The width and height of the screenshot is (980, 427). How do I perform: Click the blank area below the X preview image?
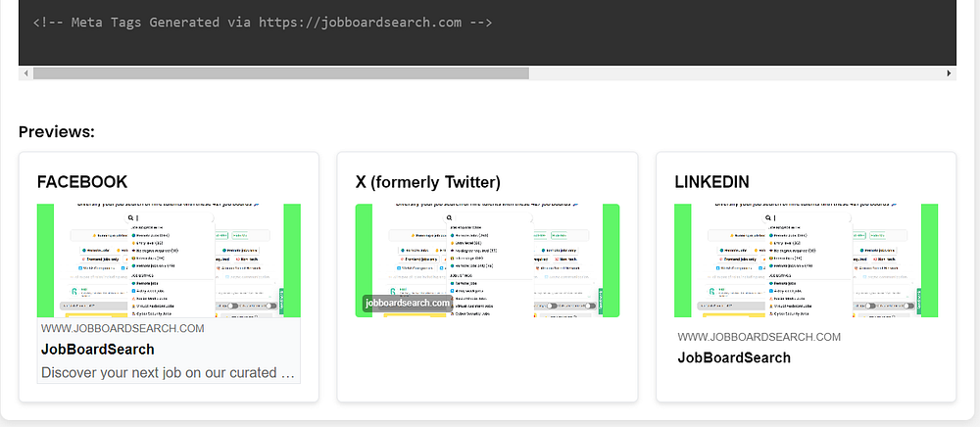click(487, 359)
